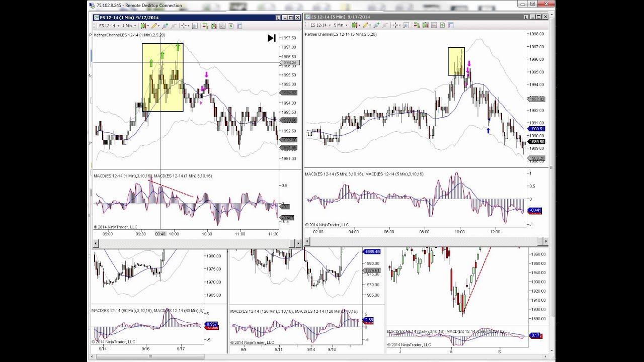This screenshot has width=644, height=362.
Task: Click MACD indicator label in 5 Min chart
Action: (364, 174)
